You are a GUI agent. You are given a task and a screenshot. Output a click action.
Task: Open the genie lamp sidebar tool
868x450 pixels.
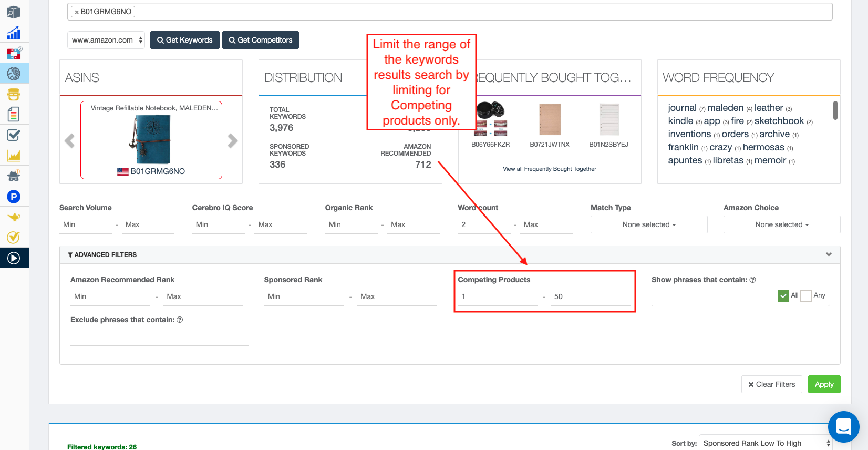coord(14,217)
